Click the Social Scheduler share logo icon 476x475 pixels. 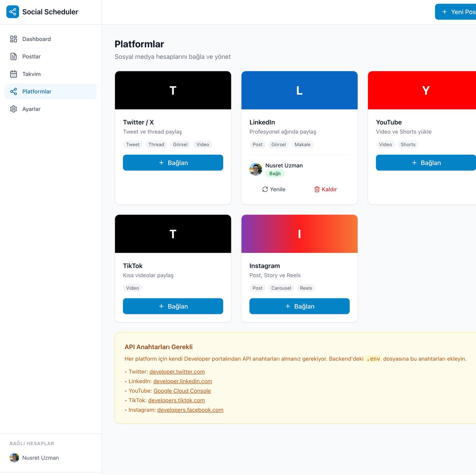click(x=13, y=12)
